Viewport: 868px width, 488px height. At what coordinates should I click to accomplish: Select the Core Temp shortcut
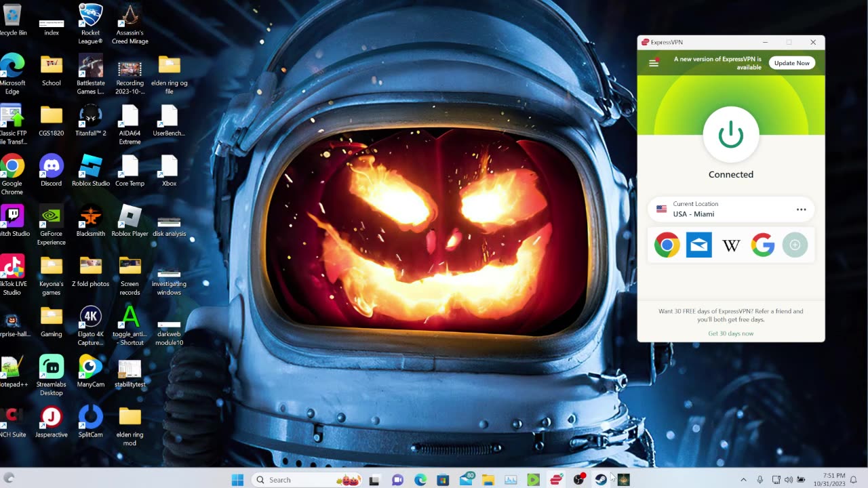130,170
